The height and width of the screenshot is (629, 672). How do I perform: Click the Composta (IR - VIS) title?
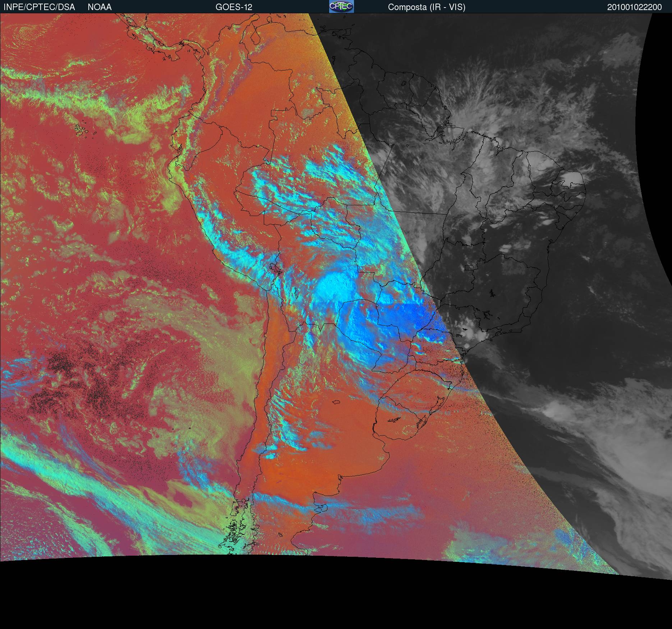pyautogui.click(x=427, y=8)
